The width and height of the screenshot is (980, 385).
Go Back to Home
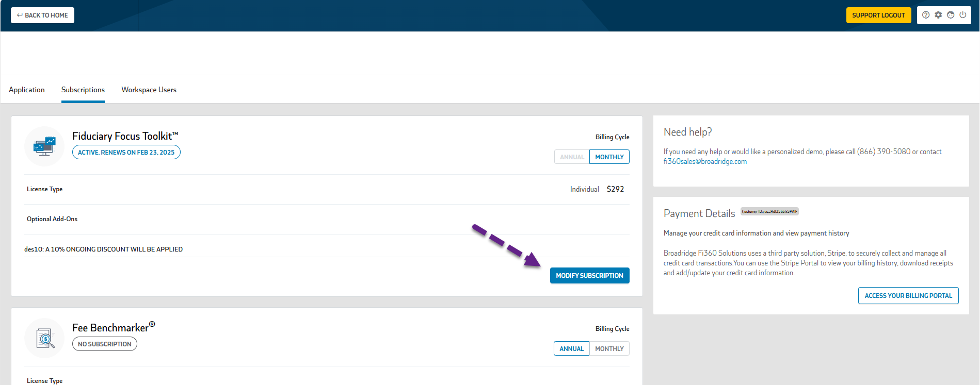[x=42, y=15]
